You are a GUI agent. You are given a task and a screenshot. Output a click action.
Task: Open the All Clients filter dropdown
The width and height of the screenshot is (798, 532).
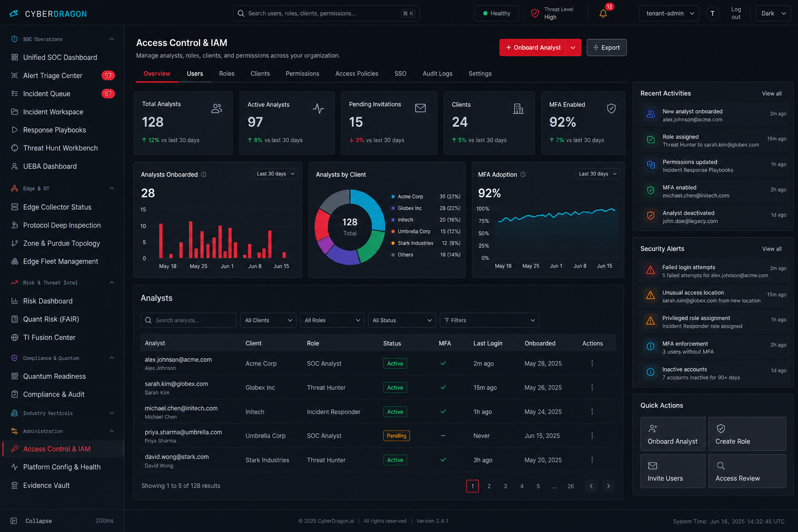(269, 320)
